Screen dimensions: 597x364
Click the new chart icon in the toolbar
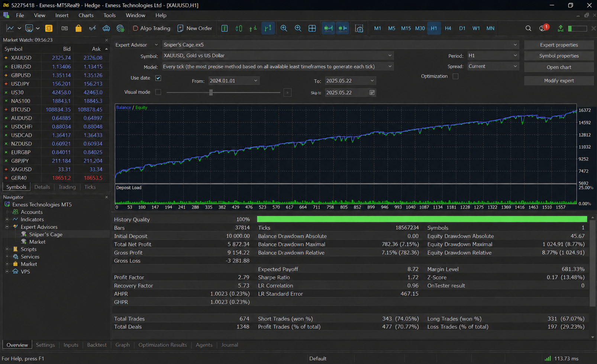point(10,28)
